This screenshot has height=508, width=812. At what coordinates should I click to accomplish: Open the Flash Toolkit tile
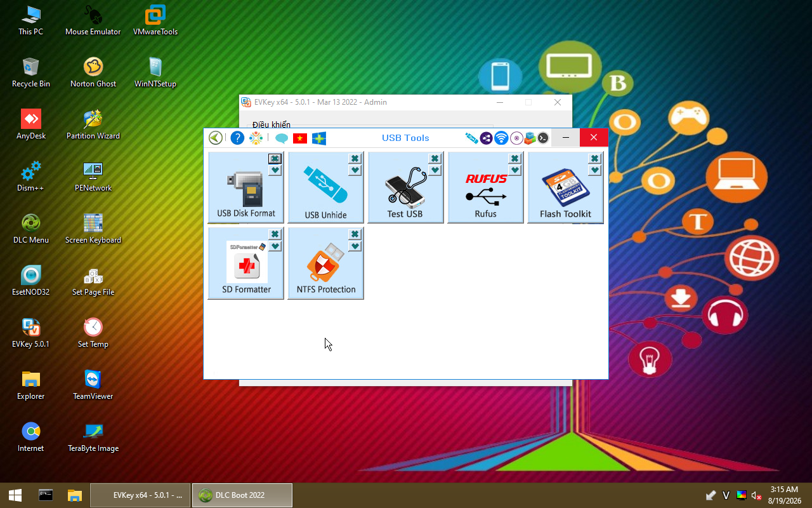tap(566, 187)
